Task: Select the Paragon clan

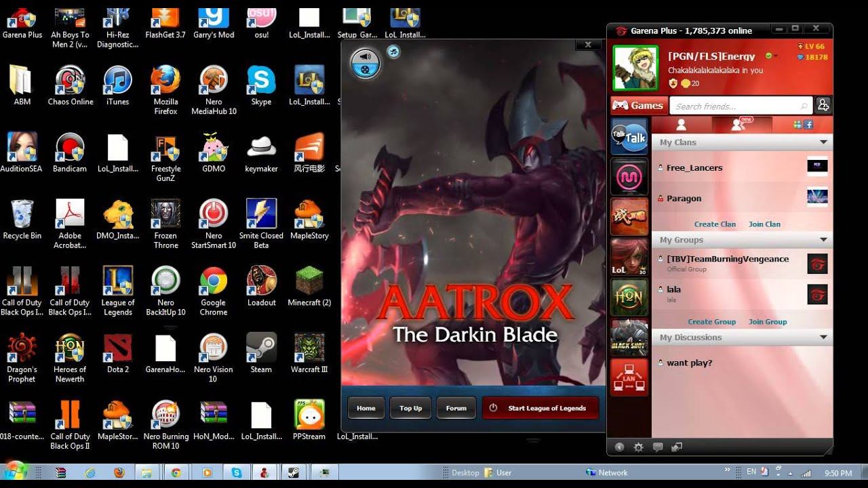Action: tap(742, 198)
